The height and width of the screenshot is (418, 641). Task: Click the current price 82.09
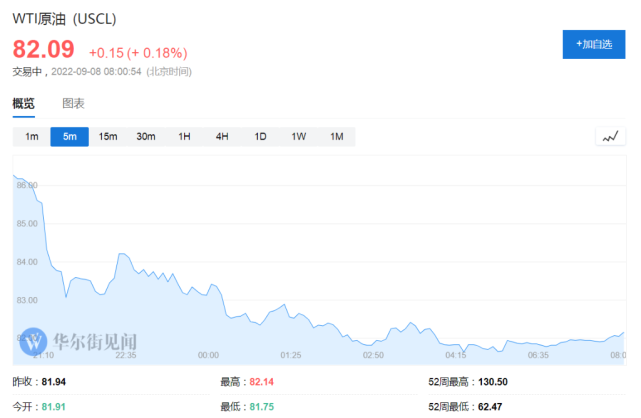[x=43, y=50]
